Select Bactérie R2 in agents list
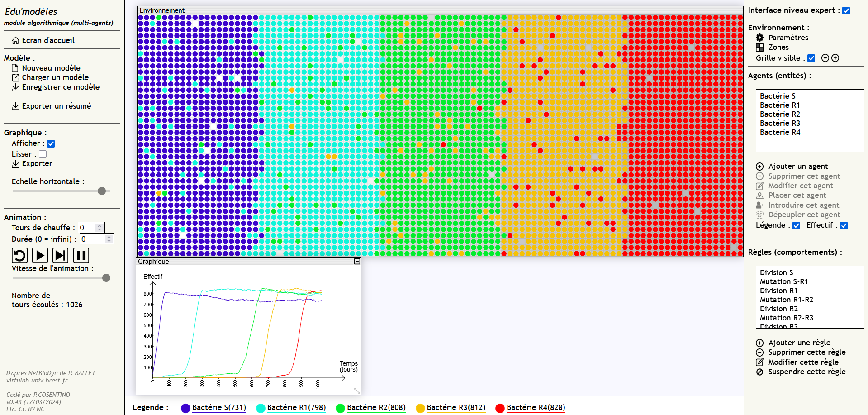The width and height of the screenshot is (868, 415). coord(780,114)
